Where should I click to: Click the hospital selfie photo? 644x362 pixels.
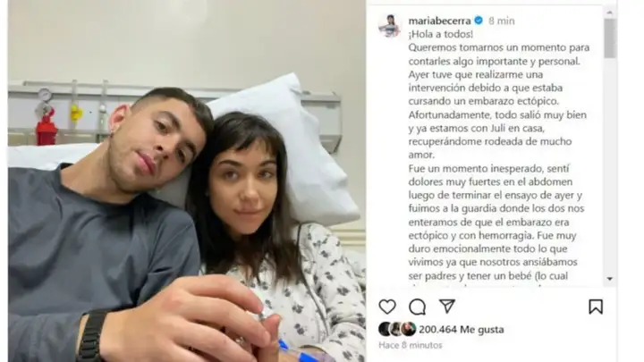[x=187, y=181]
